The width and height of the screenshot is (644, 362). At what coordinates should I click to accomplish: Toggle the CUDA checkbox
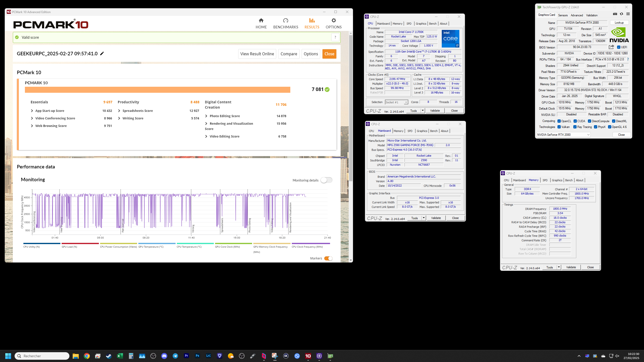575,121
